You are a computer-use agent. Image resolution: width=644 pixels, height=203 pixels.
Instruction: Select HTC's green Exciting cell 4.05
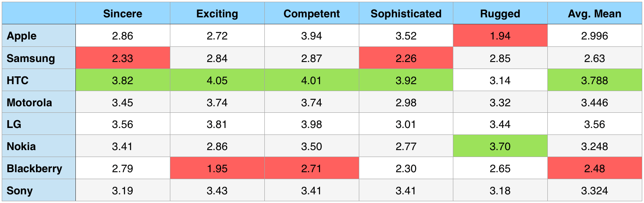(x=217, y=80)
